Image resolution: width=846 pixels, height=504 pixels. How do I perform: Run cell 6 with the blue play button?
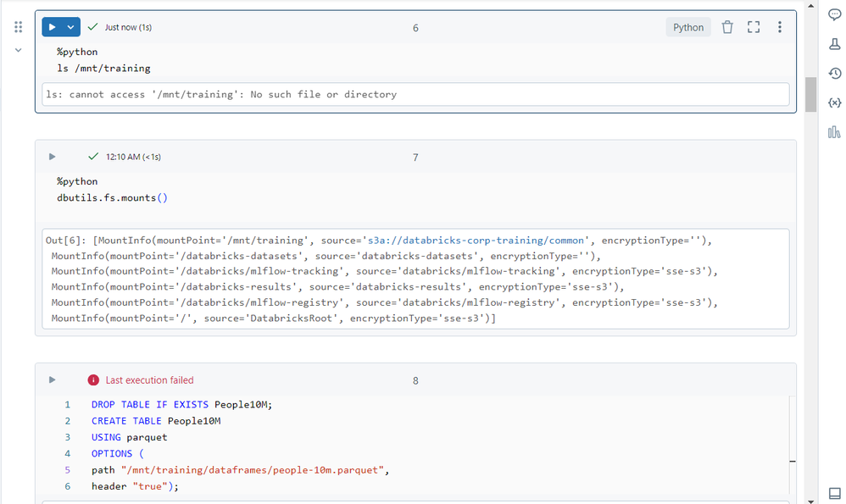coord(53,27)
